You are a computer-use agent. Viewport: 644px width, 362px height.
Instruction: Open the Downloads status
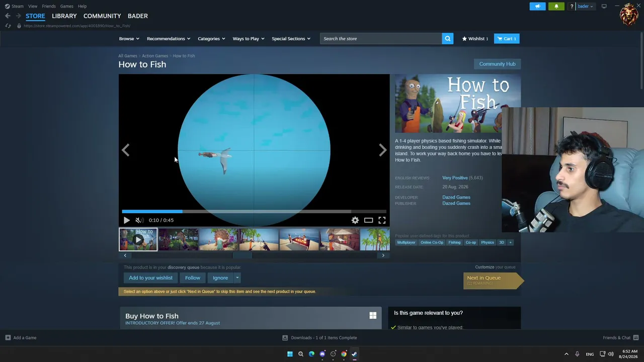coord(319,338)
